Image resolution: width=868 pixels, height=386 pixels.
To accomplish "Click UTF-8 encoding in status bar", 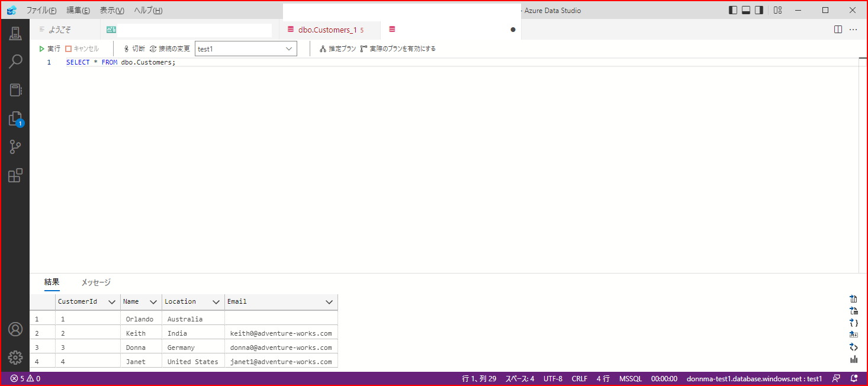I will tap(553, 378).
